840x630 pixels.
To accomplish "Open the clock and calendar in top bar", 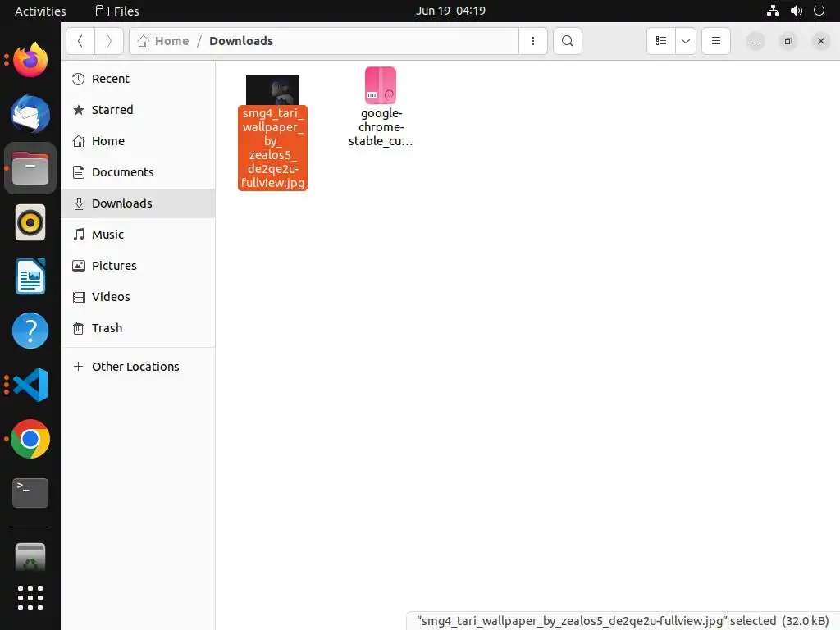I will pos(450,11).
